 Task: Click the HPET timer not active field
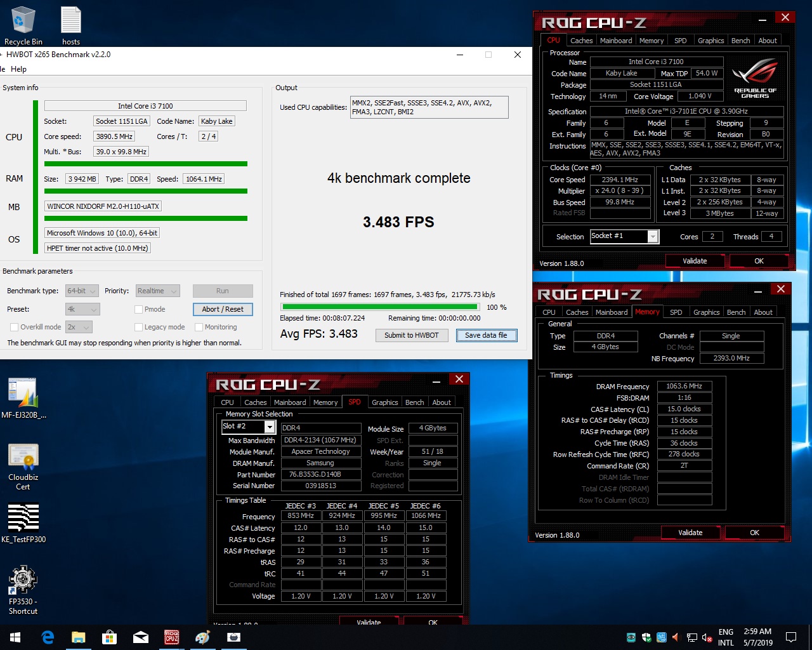pos(97,248)
